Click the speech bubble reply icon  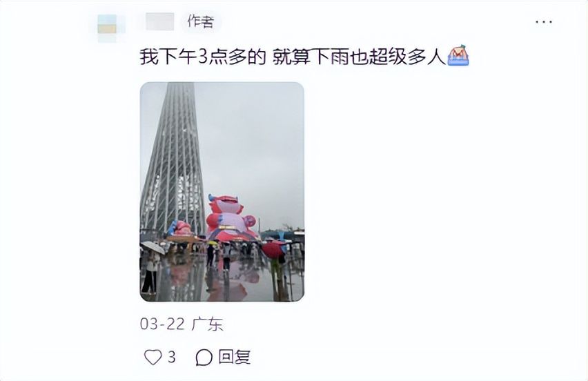(204, 358)
